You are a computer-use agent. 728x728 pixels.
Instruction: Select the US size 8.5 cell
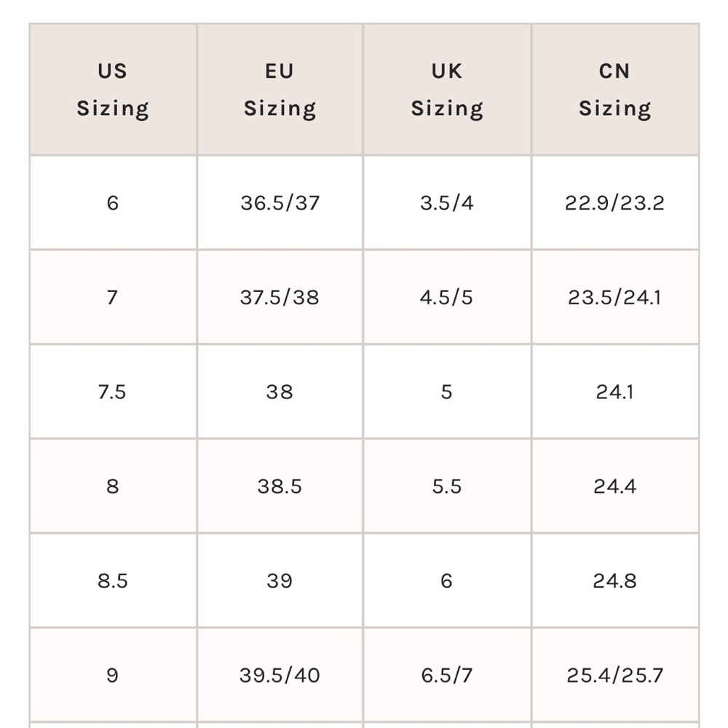click(113, 581)
